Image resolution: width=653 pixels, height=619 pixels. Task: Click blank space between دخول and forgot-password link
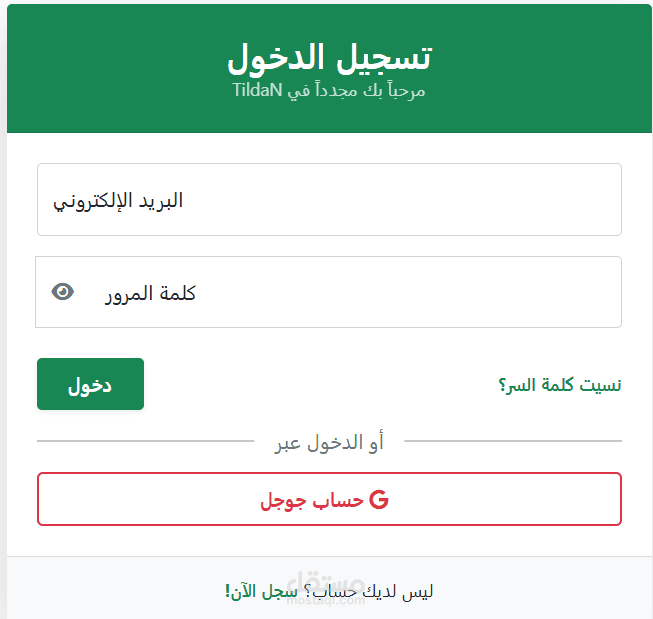(x=320, y=385)
